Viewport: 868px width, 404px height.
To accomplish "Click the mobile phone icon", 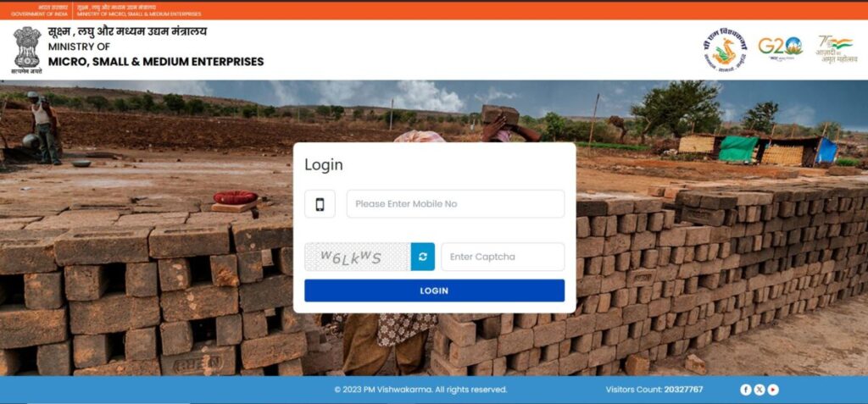I will (320, 204).
